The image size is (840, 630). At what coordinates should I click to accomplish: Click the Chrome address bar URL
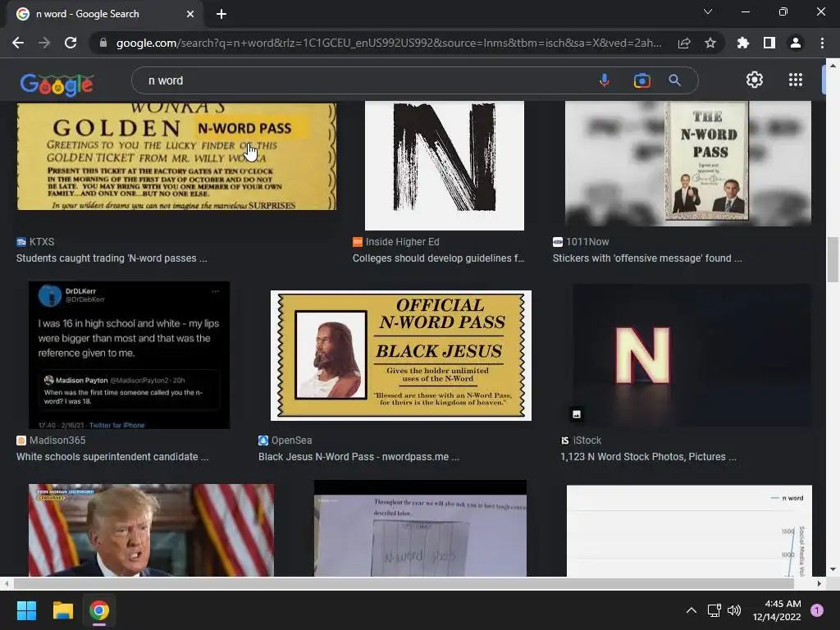tap(388, 43)
